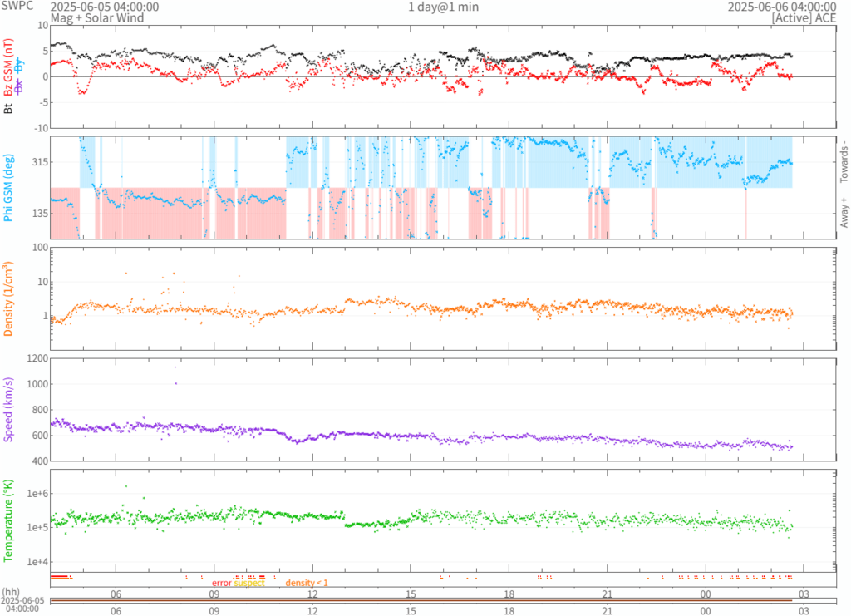The image size is (851, 616).
Task: Click the end date 2025-06-06 04:00:00 at top
Action: coord(781,7)
